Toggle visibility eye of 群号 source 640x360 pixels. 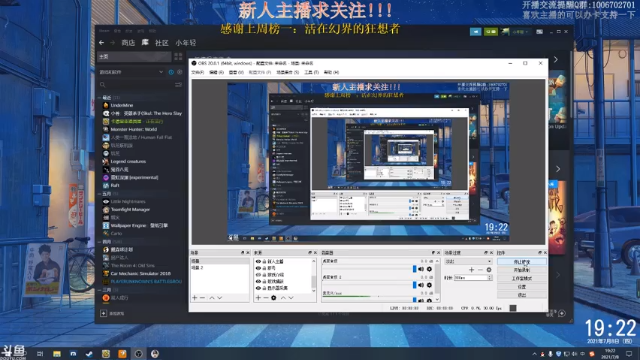(258, 268)
